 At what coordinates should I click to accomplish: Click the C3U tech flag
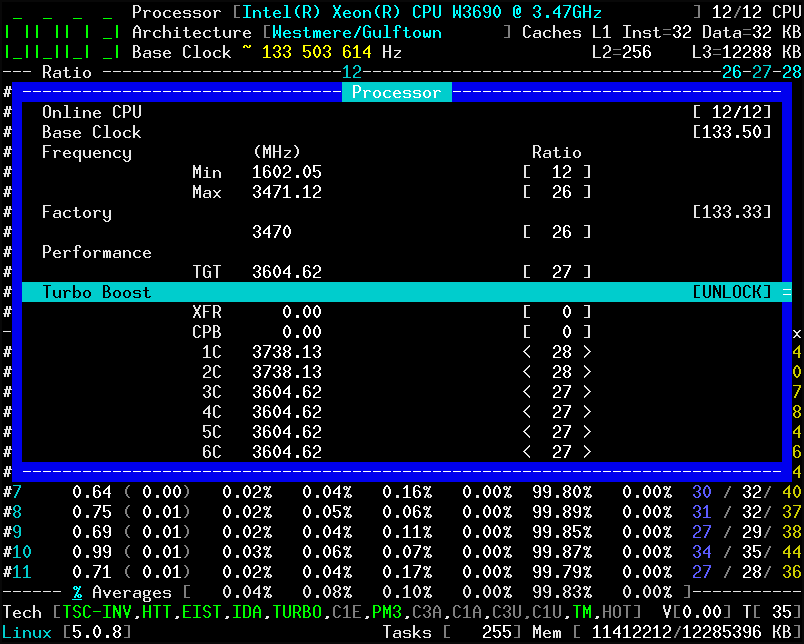click(x=507, y=612)
